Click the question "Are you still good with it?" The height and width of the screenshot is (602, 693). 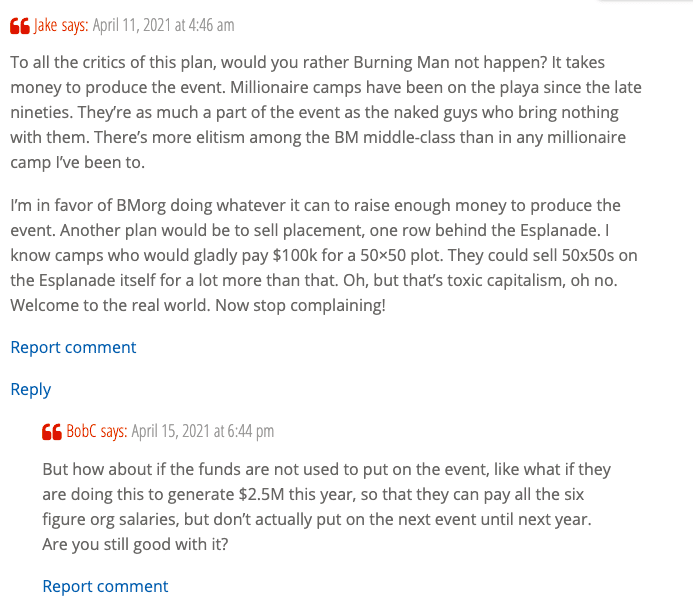pyautogui.click(x=135, y=545)
